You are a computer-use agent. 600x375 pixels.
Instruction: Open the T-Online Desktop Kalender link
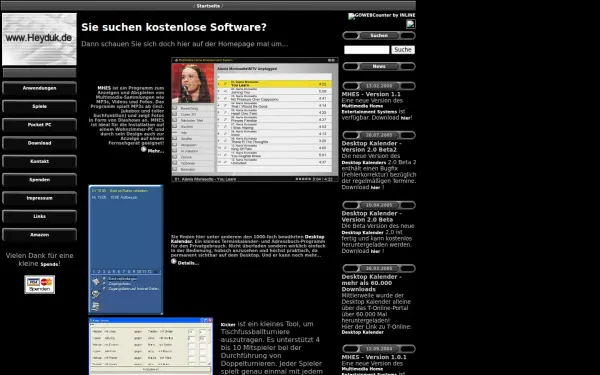(362, 332)
